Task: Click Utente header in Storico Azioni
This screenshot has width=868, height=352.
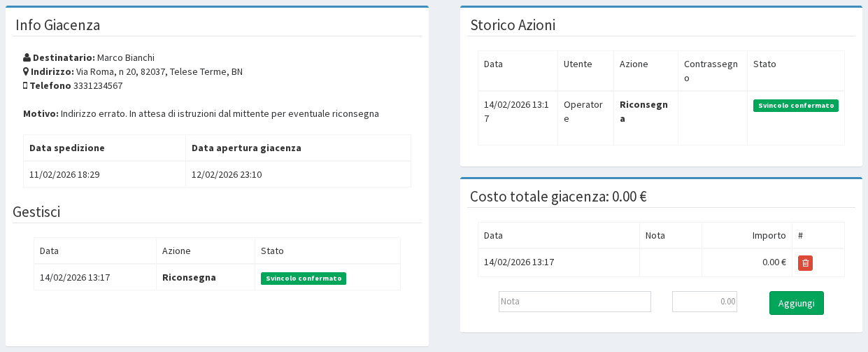Action: 578,64
